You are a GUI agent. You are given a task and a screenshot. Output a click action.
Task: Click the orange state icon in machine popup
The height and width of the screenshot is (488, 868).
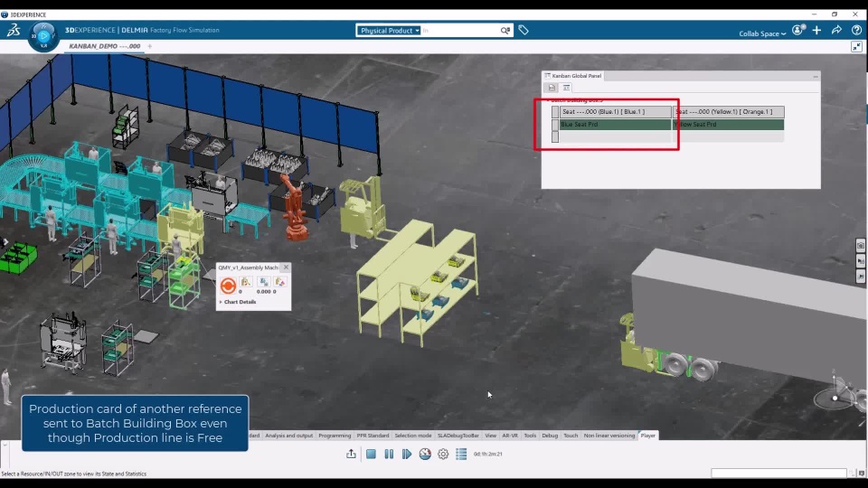[228, 286]
